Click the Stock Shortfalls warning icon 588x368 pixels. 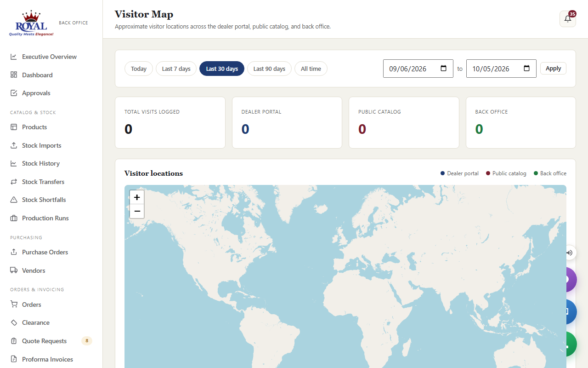click(14, 200)
